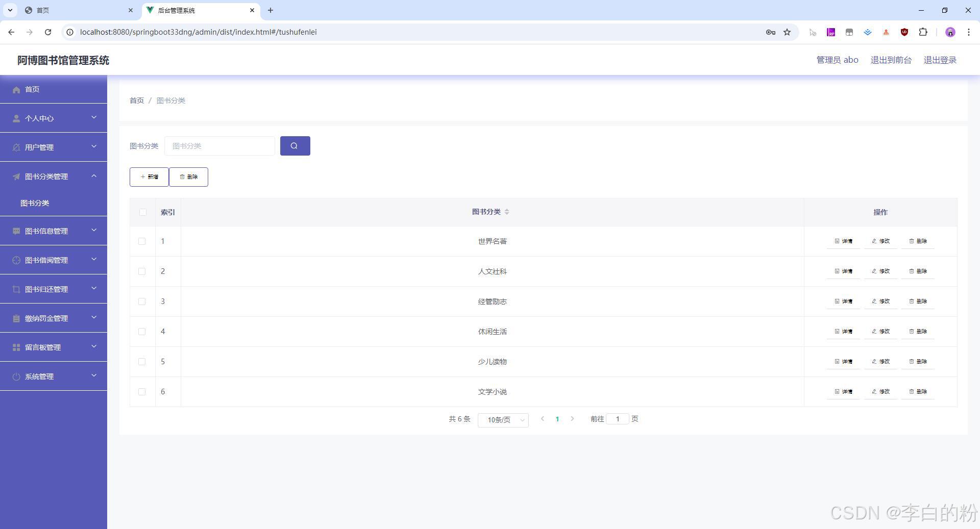Expand the 图书信息管理 sidebar menu
Viewport: 980px width, 529px height.
pyautogui.click(x=54, y=231)
